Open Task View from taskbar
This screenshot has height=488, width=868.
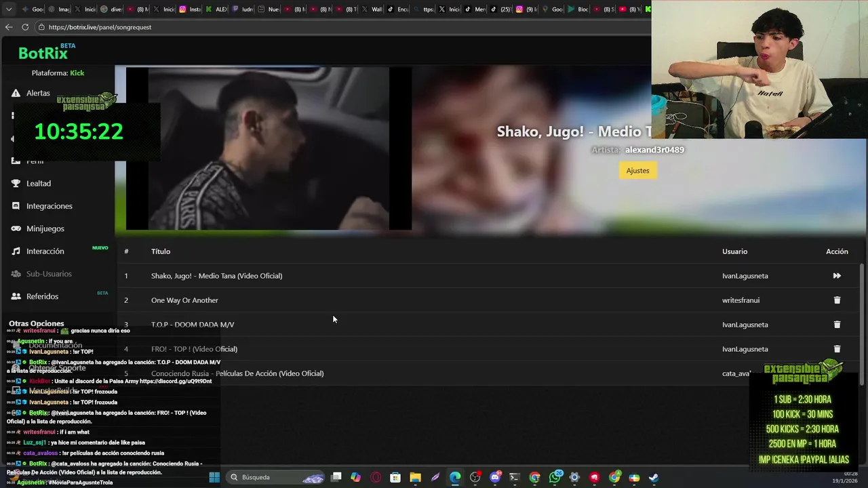pos(336,477)
